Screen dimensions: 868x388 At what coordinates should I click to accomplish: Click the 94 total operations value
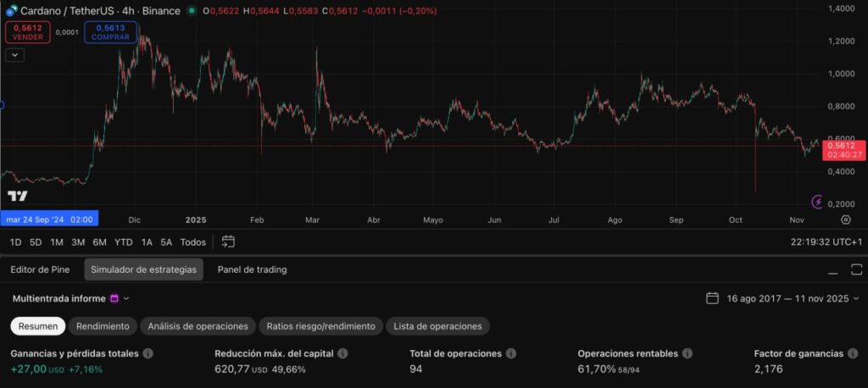pyautogui.click(x=415, y=369)
